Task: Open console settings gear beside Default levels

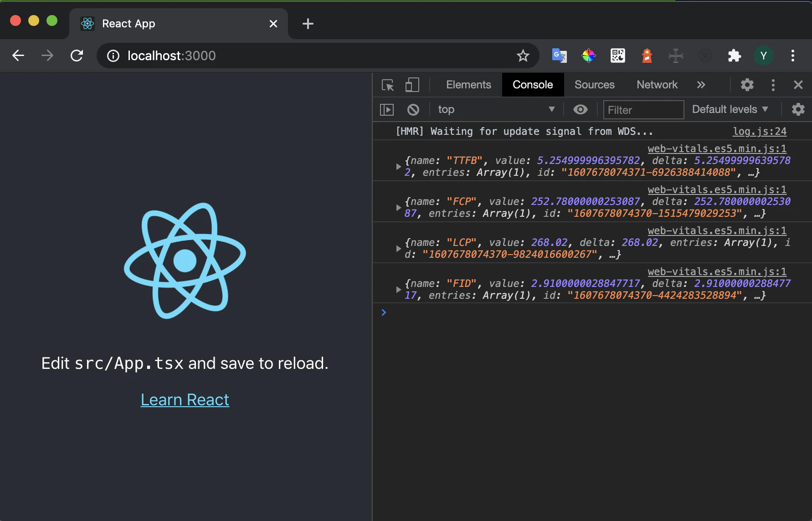Action: 798,110
